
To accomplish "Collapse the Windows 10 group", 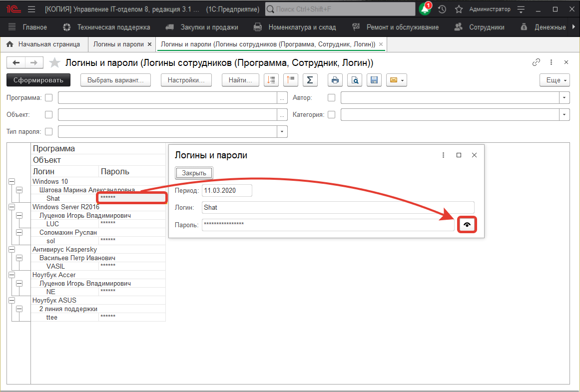I will pyautogui.click(x=12, y=182).
